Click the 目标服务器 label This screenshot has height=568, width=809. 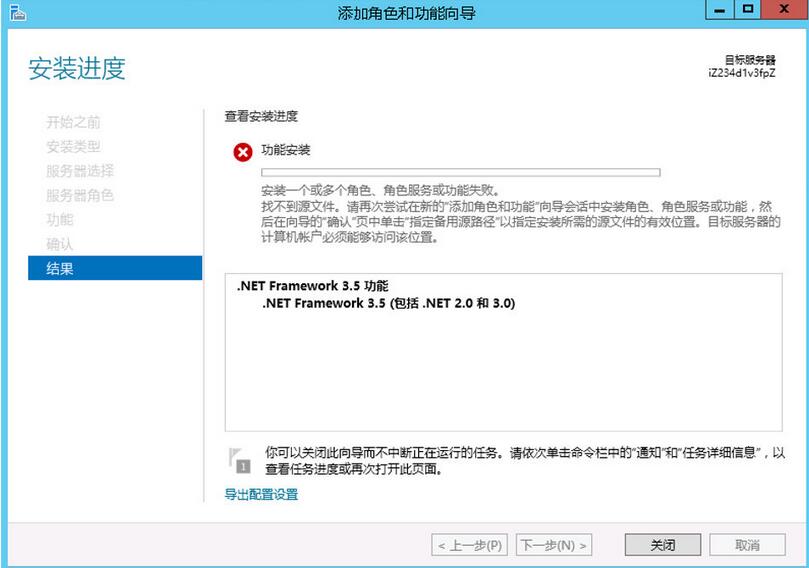tap(750, 60)
